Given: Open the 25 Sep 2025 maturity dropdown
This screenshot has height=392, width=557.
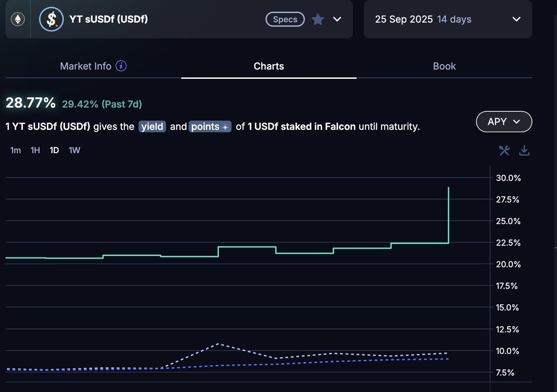Looking at the screenshot, I should point(448,19).
